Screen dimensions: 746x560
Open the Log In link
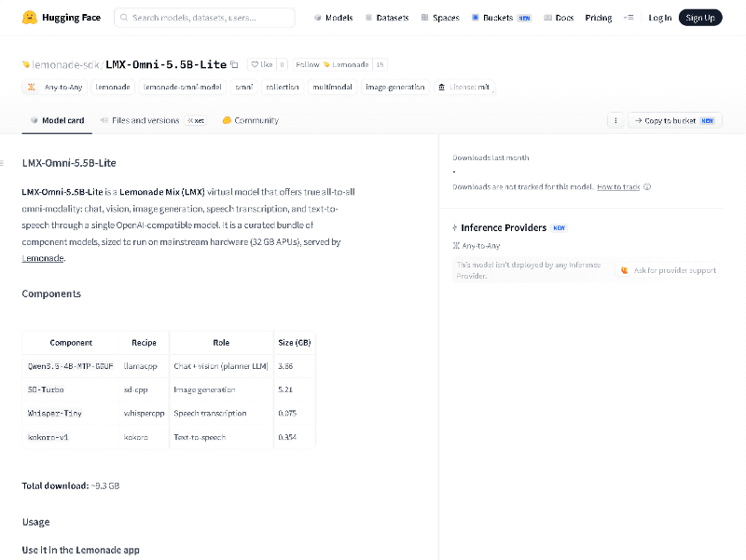click(660, 18)
